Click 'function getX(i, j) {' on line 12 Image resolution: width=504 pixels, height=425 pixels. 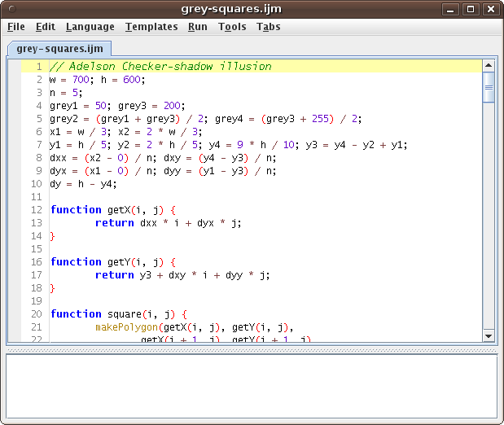click(113, 210)
